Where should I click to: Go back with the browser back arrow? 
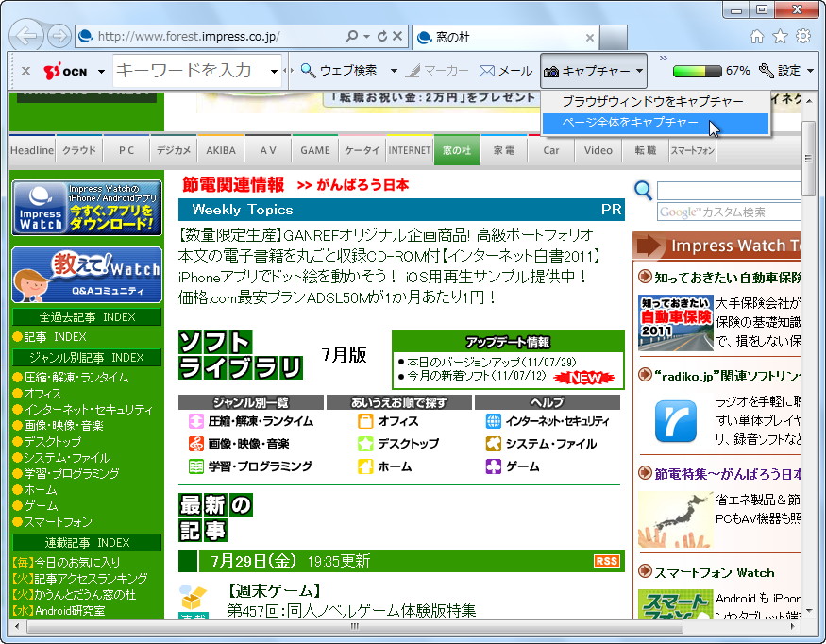[x=25, y=36]
